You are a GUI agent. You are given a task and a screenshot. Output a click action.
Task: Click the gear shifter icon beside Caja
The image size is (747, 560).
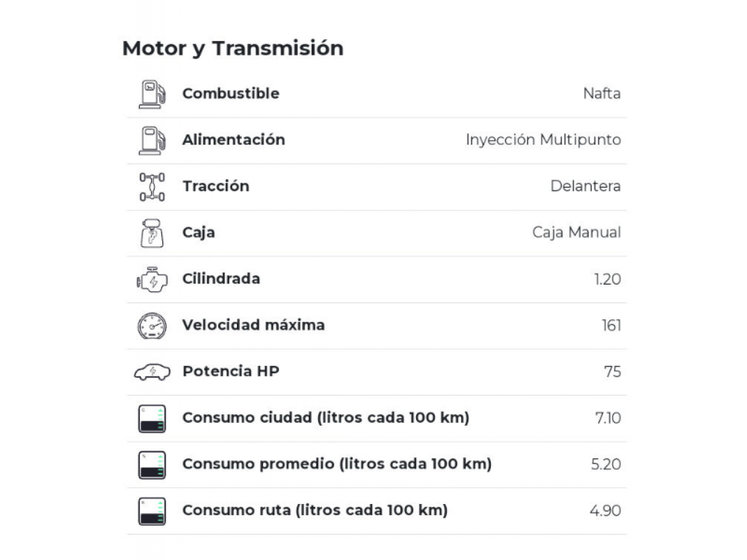point(152,233)
